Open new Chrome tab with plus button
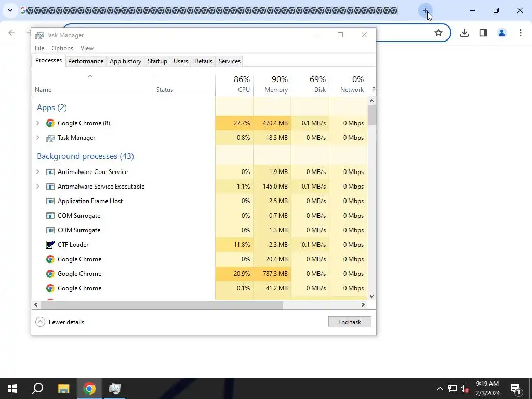 point(425,10)
